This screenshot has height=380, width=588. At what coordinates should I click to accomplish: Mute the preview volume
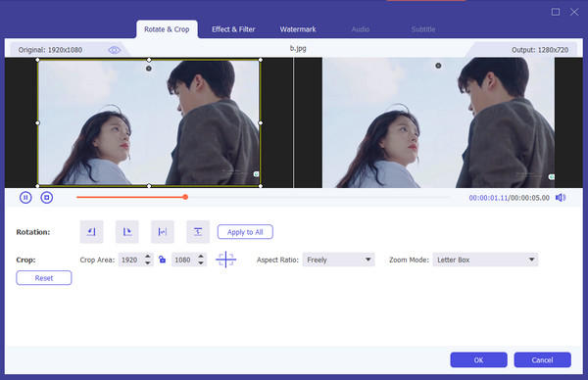561,198
